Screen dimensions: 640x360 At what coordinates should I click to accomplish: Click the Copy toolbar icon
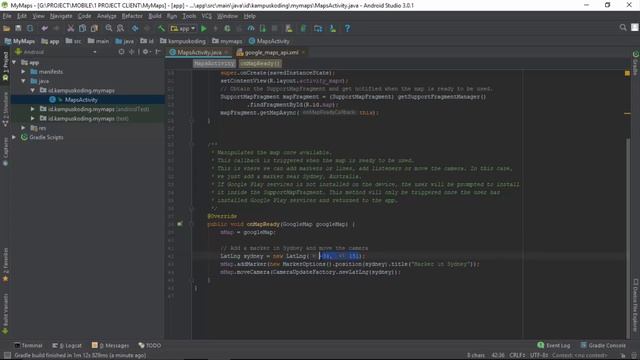coord(82,28)
